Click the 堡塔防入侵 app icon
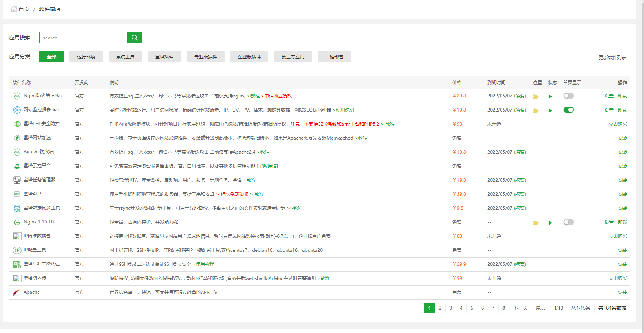 [17, 278]
